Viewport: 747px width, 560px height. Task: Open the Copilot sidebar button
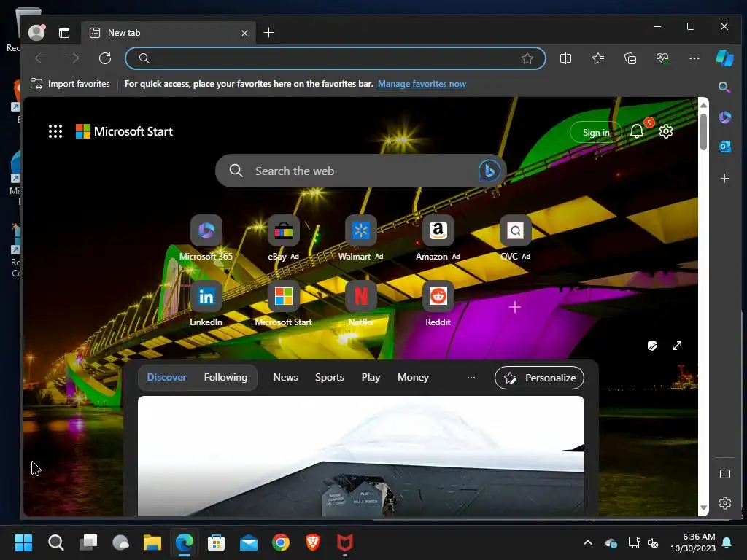coord(724,58)
